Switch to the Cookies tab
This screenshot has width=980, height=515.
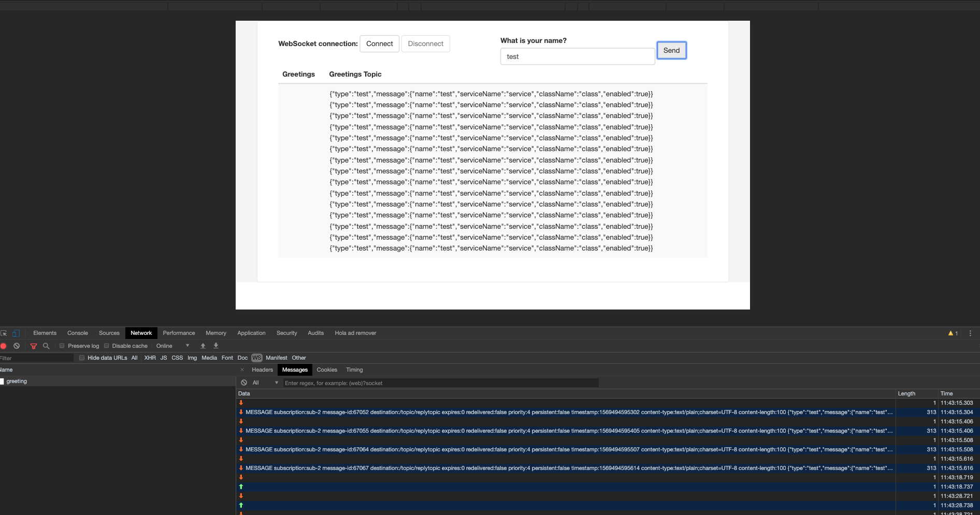[327, 370]
